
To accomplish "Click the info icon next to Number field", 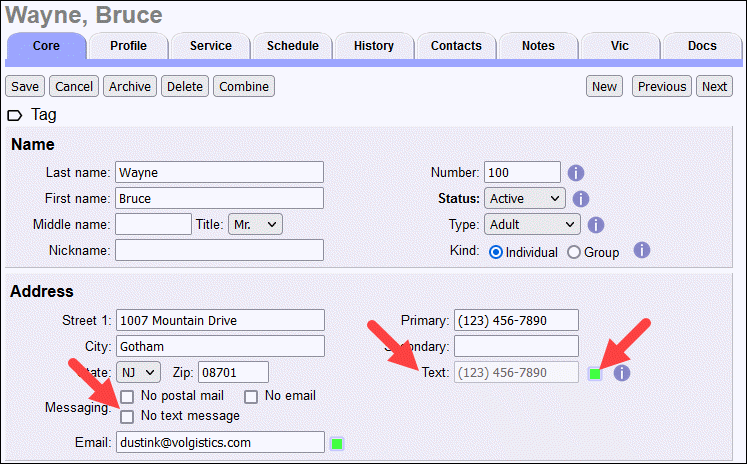I will pos(576,172).
